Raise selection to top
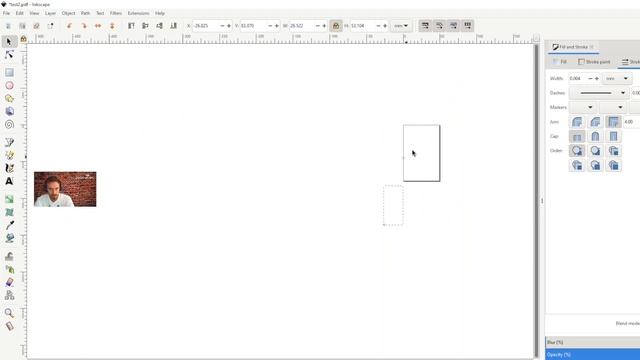 coord(131,26)
